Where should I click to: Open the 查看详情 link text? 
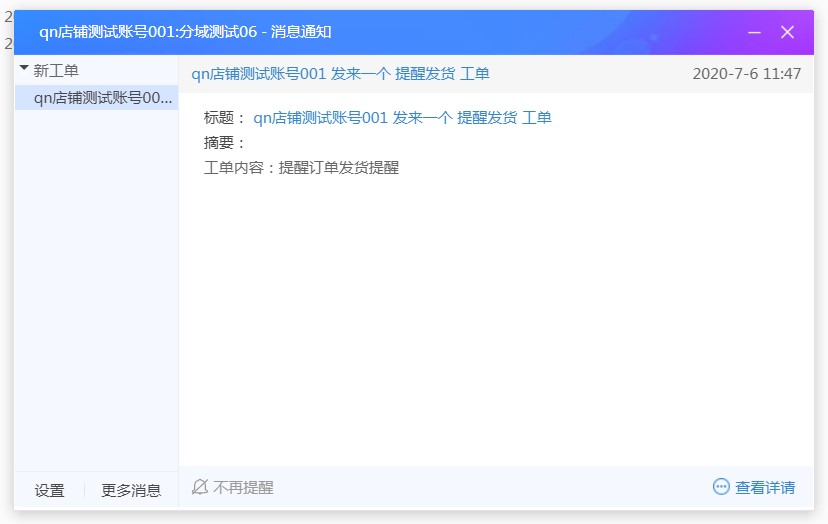point(765,487)
